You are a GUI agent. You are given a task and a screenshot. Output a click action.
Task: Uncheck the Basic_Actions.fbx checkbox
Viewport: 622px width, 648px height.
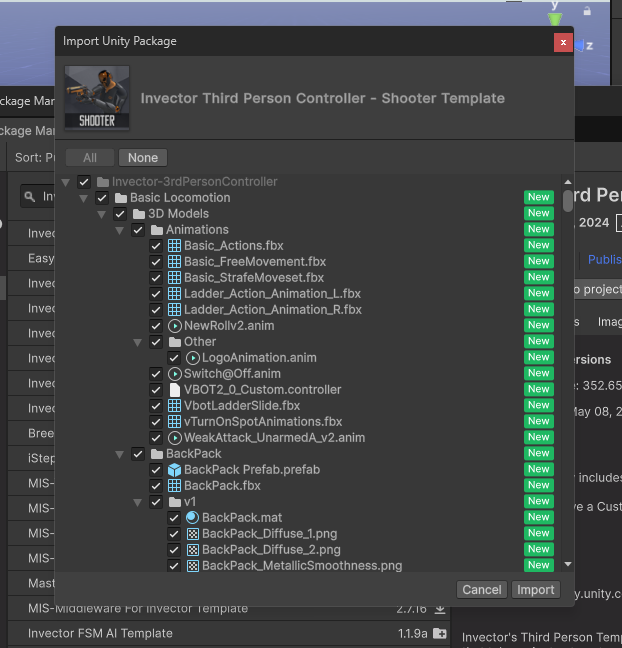tap(156, 246)
